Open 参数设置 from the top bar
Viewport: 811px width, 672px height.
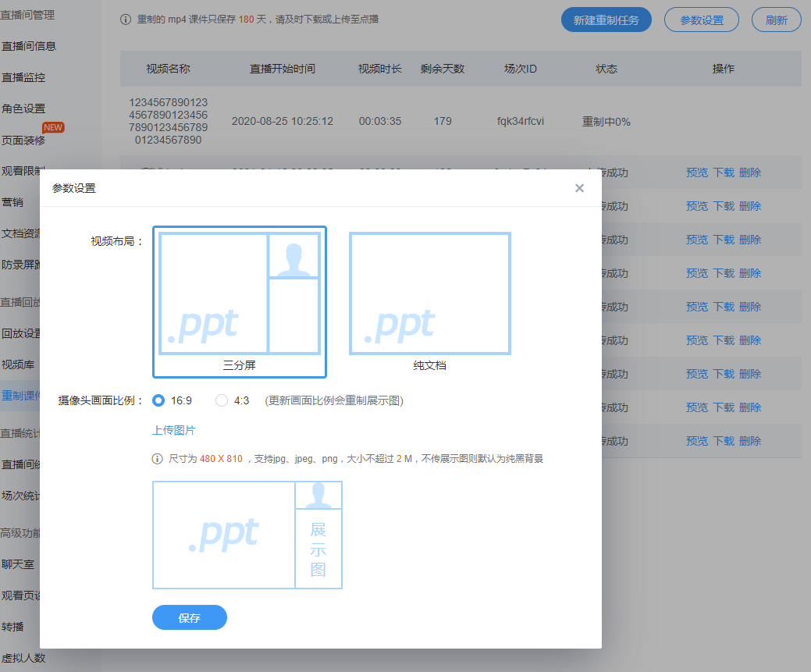[702, 20]
